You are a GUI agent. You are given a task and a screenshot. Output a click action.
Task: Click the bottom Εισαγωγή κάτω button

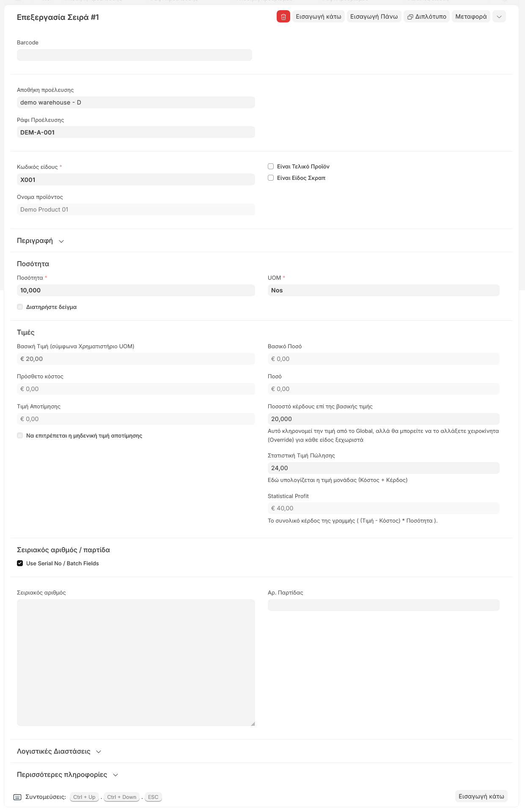click(481, 796)
